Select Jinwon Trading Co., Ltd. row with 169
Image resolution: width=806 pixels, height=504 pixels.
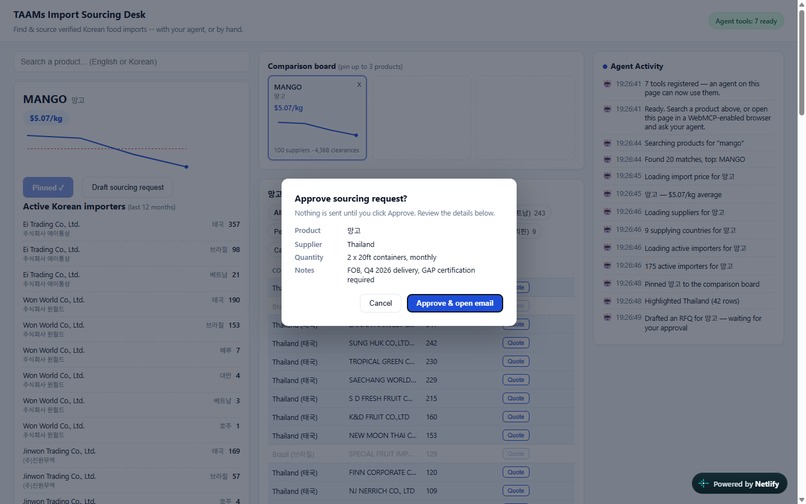[x=131, y=455]
